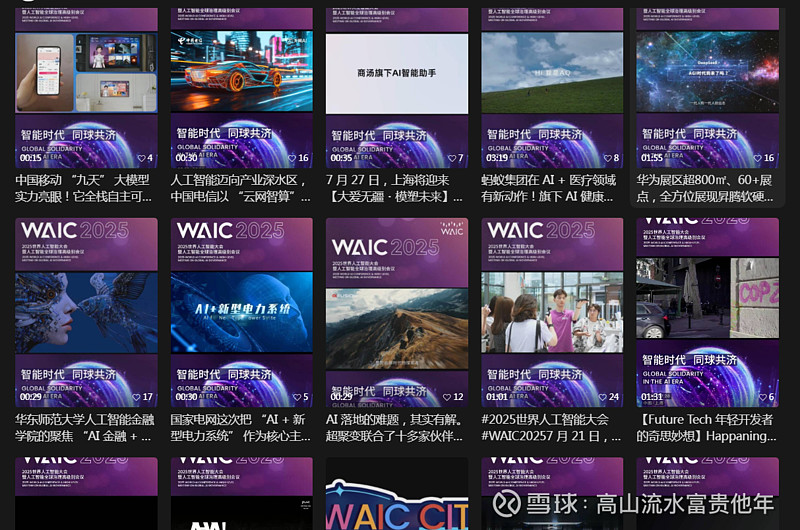Tap the heart showing 12 likes
Image resolution: width=800 pixels, height=530 pixels.
click(447, 397)
